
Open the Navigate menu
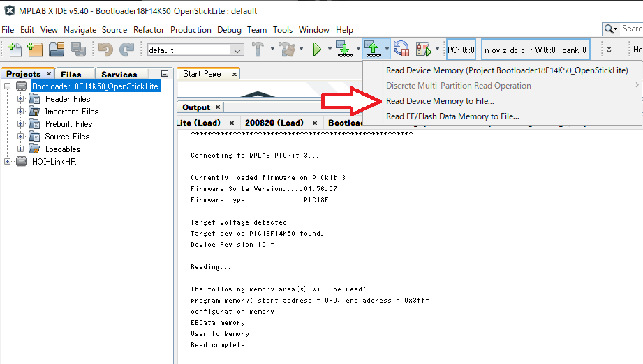coord(80,30)
